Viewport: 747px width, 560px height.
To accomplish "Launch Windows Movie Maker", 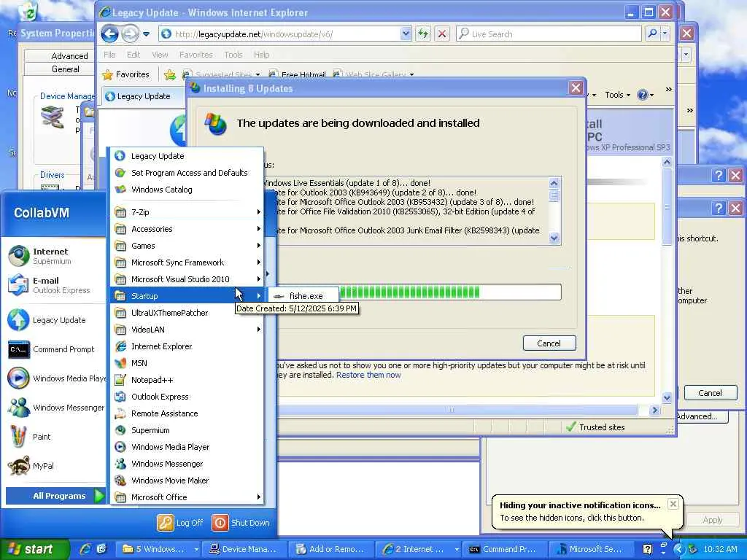I will point(187,480).
